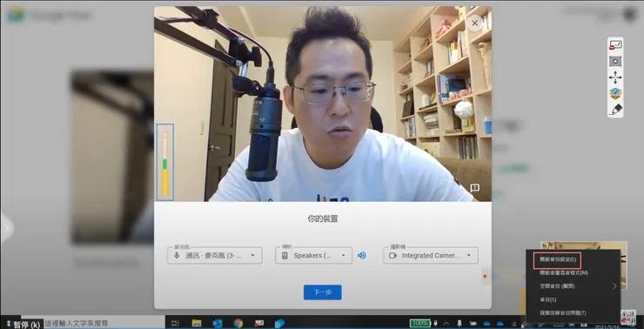Click the profile avatar in Google Meet
This screenshot has height=329, width=644.
pyautogui.click(x=629, y=15)
